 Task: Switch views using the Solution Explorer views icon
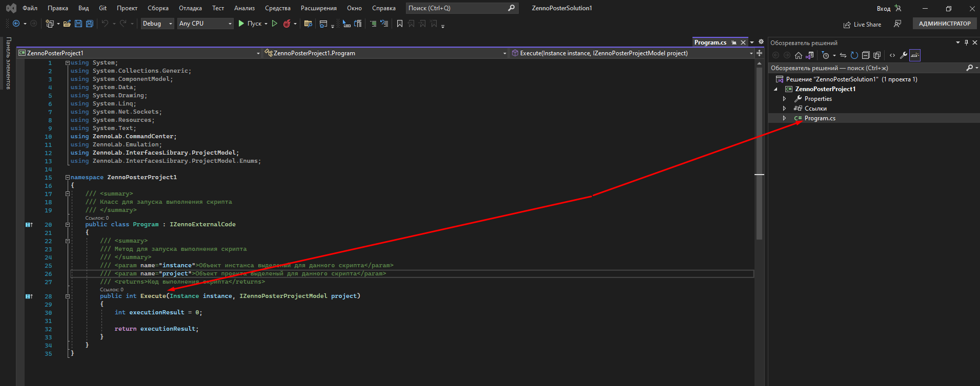pos(810,55)
